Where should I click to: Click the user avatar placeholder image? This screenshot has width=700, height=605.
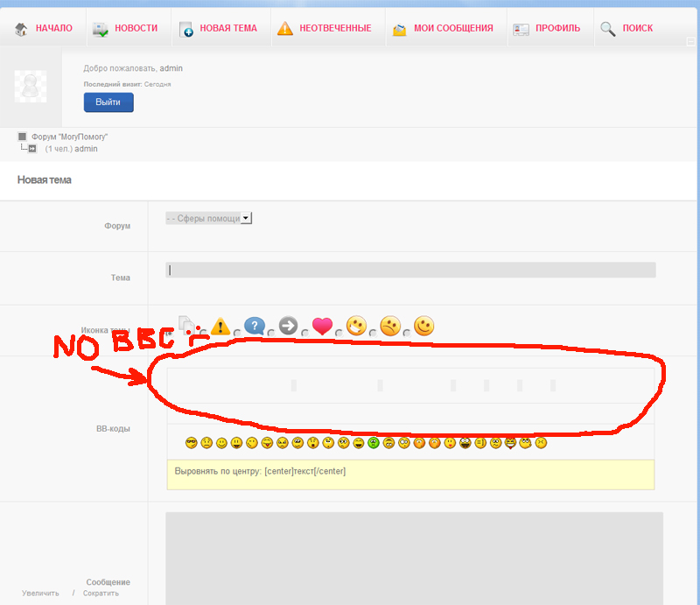31,86
